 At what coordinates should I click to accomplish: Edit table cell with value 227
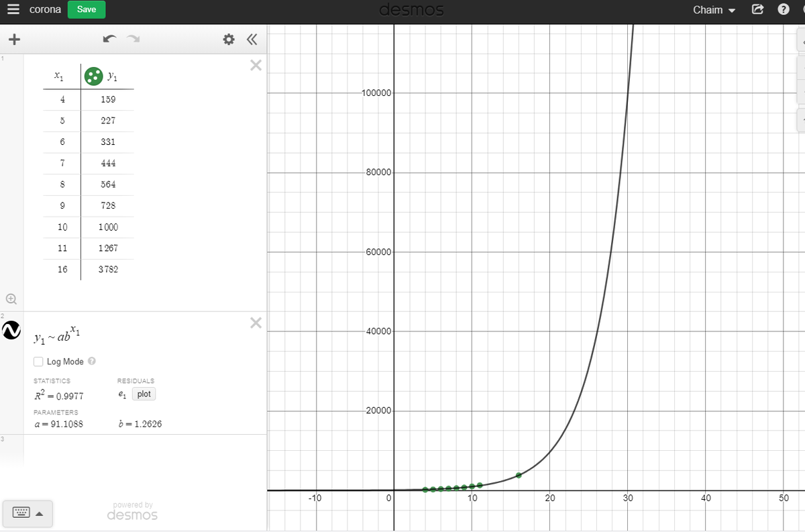point(107,121)
